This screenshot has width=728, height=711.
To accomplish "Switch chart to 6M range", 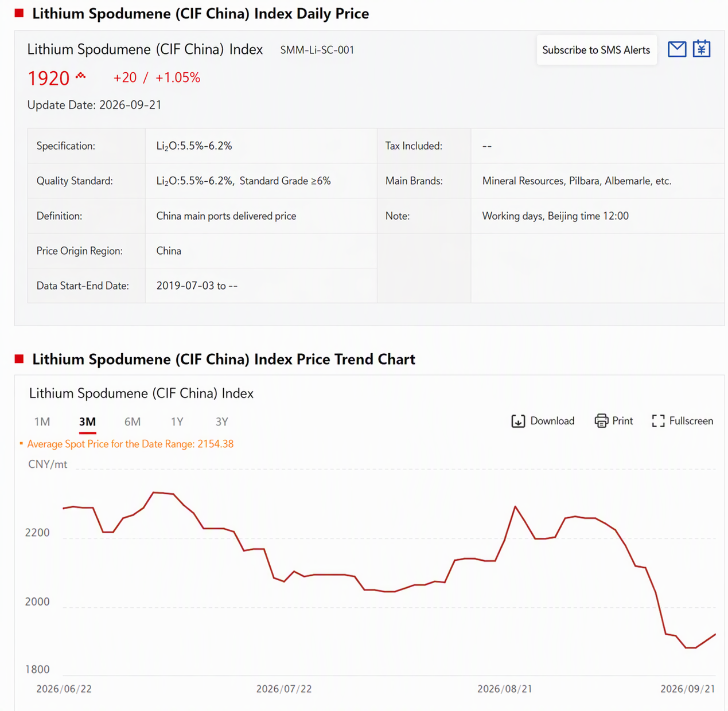I will pyautogui.click(x=133, y=421).
